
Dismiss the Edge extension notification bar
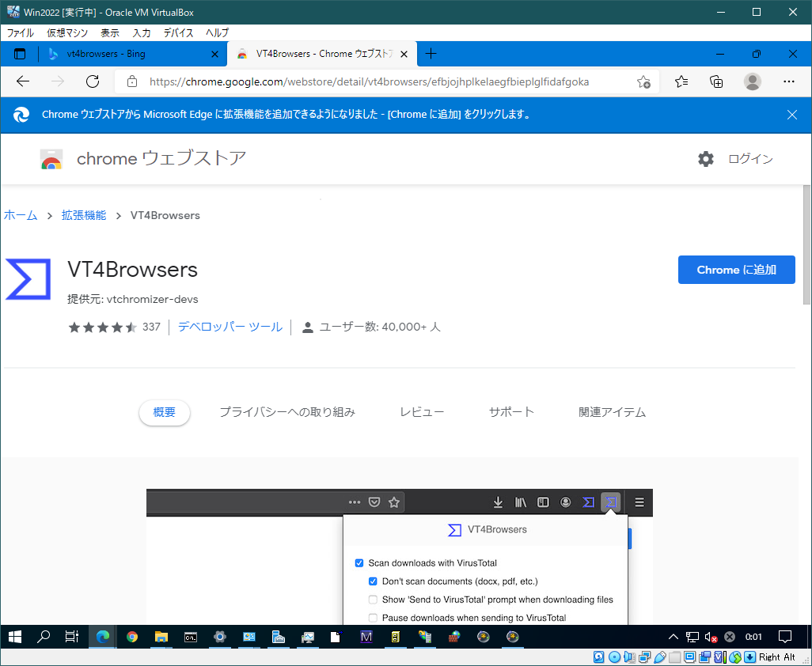[x=791, y=115]
